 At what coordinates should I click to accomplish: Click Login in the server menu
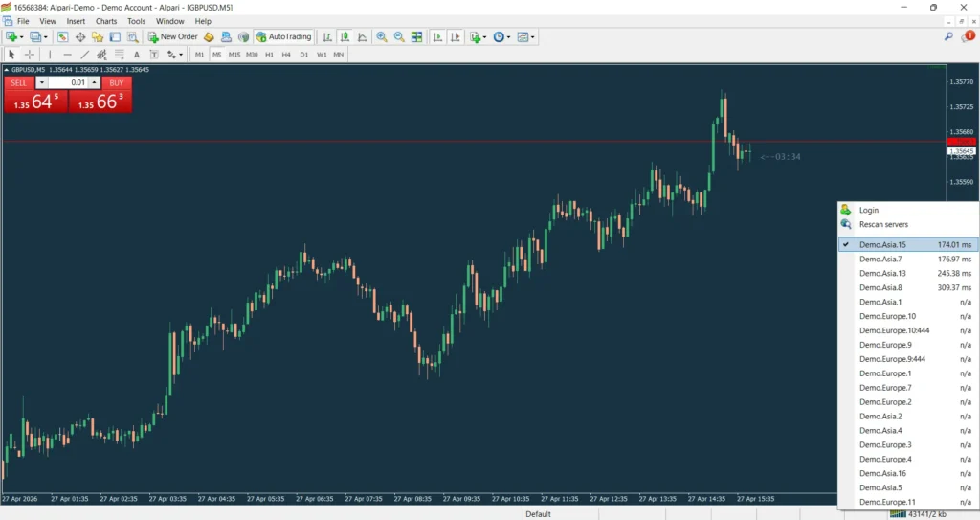point(908,211)
